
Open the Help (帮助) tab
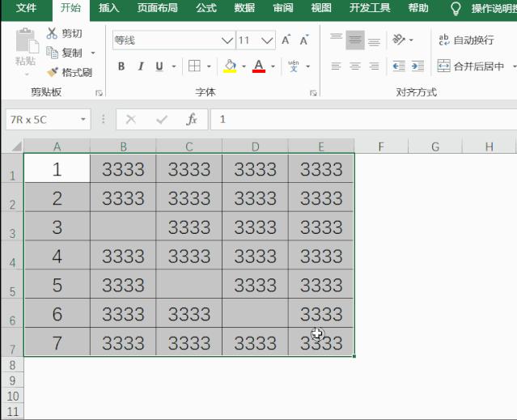pos(418,8)
